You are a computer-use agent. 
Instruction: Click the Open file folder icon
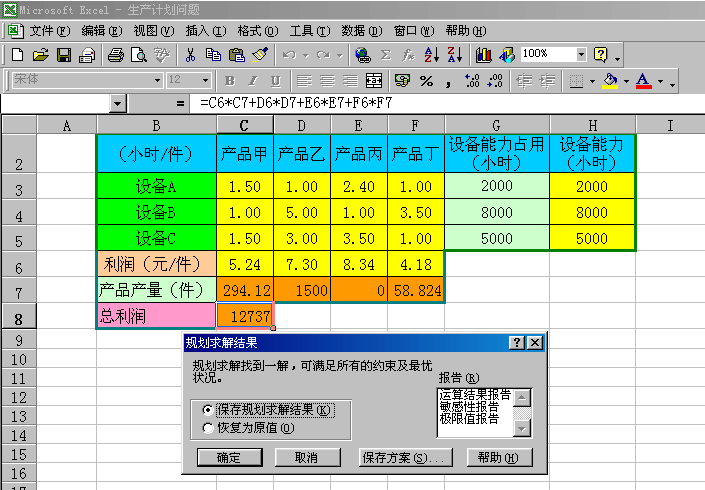(40, 55)
